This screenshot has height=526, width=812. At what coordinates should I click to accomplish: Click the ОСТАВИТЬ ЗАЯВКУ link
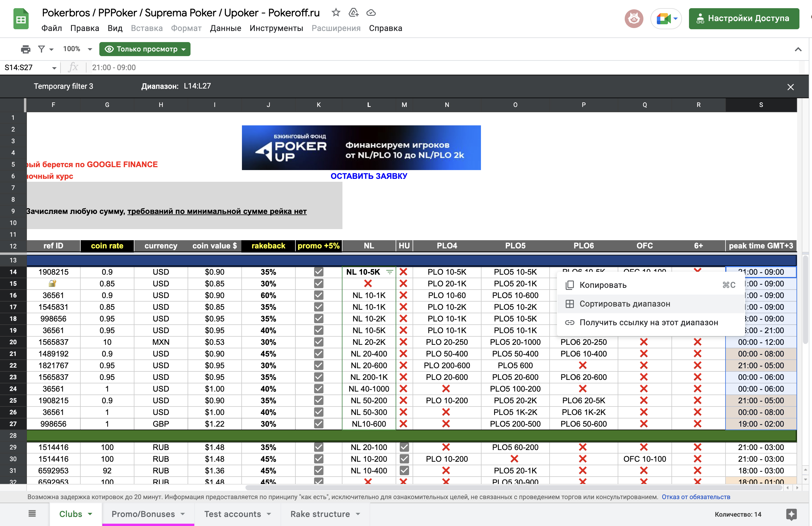coord(368,176)
